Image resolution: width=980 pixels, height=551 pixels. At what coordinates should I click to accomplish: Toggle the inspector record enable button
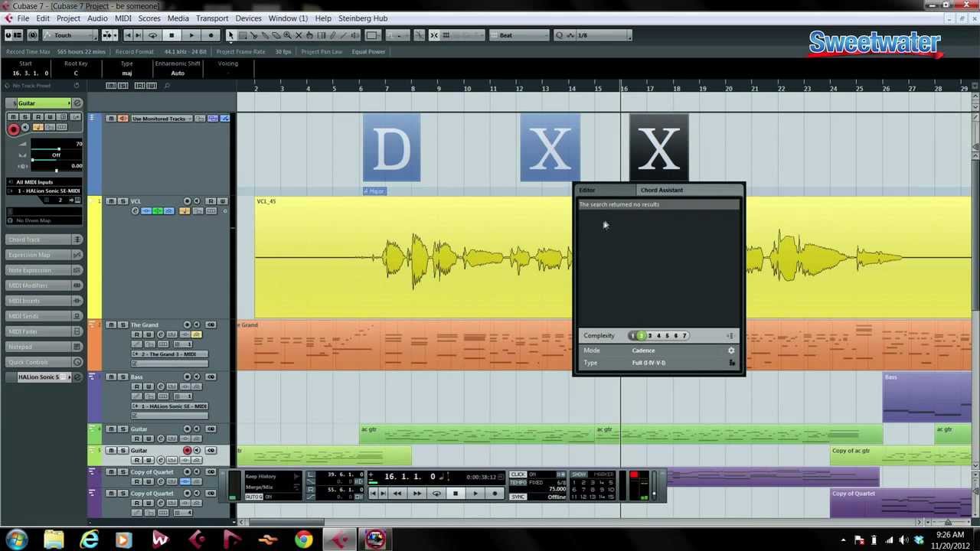point(13,129)
